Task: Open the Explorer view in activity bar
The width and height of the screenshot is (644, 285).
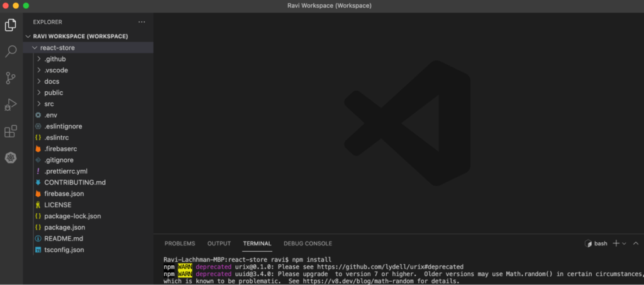Action: 11,25
